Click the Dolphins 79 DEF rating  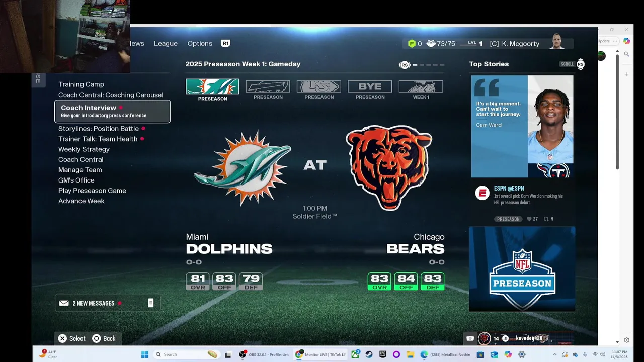point(251,281)
